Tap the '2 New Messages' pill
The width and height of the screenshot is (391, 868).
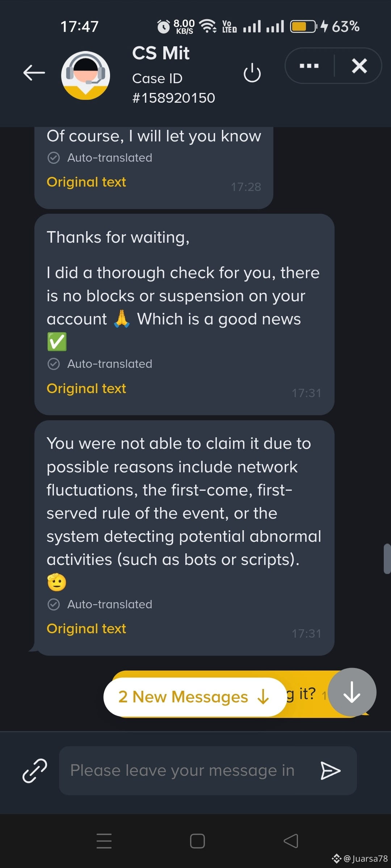(194, 697)
